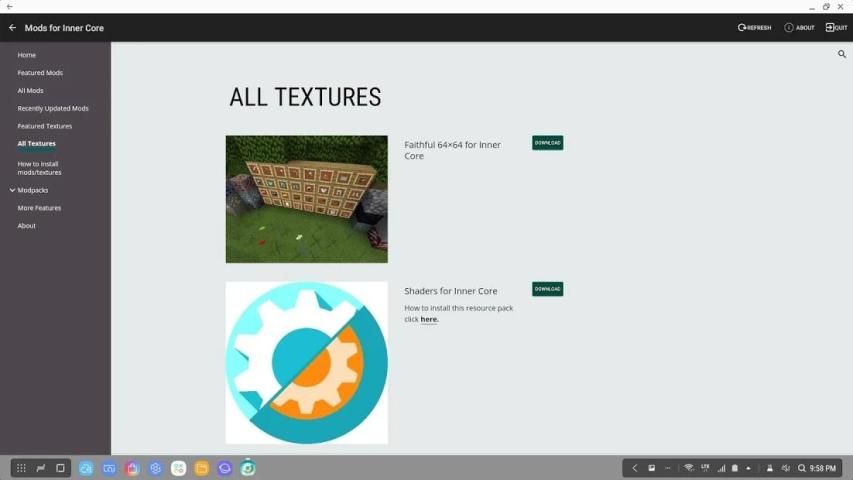Open the apps grid in taskbar
This screenshot has width=853, height=480.
click(x=21, y=468)
